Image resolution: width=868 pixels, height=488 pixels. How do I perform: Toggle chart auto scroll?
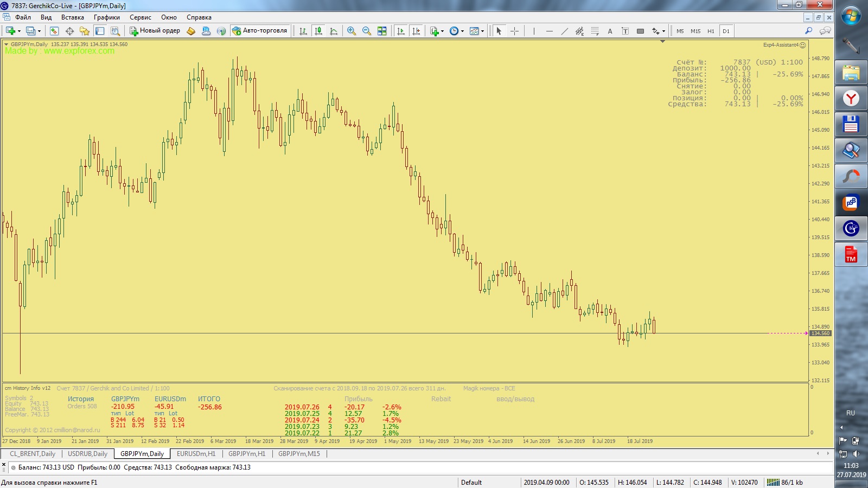click(x=401, y=31)
